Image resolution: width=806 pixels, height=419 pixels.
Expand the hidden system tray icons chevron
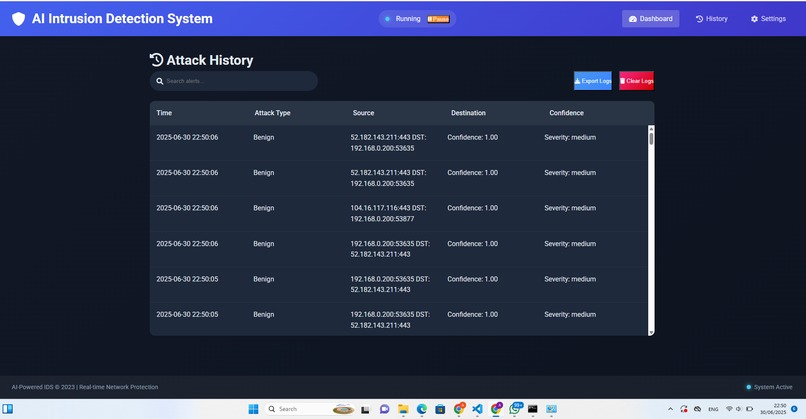tap(670, 409)
